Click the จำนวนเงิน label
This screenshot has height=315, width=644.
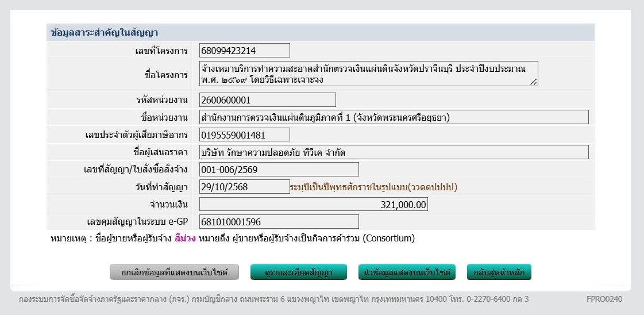pyautogui.click(x=169, y=205)
